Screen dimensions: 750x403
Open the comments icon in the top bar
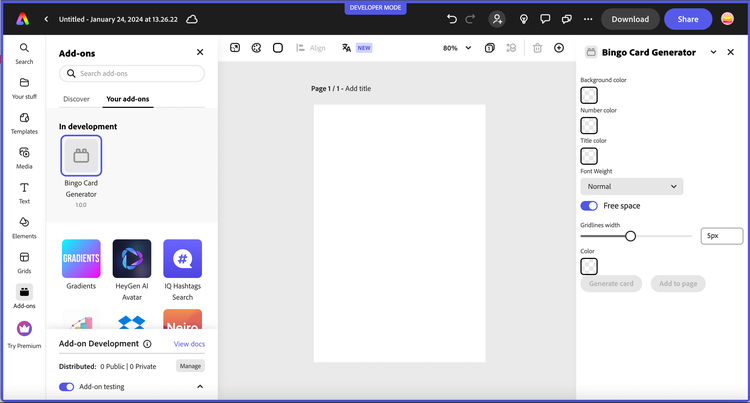[x=545, y=19]
